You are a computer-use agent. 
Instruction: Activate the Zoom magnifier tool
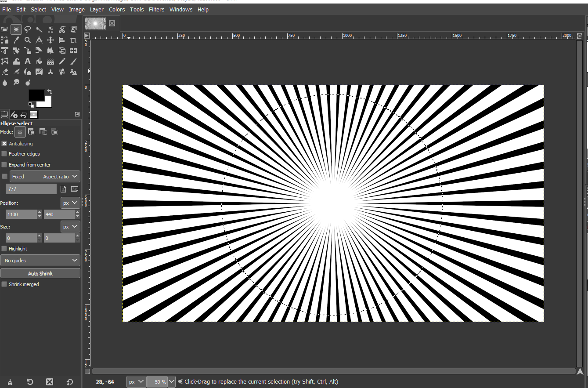point(28,40)
